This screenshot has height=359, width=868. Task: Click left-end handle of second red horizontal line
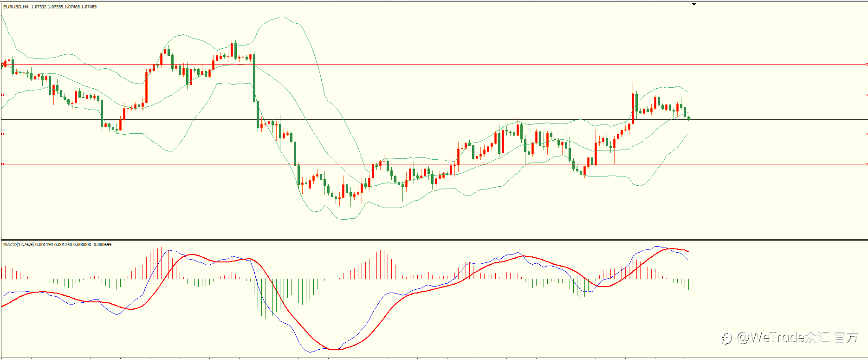(2, 95)
